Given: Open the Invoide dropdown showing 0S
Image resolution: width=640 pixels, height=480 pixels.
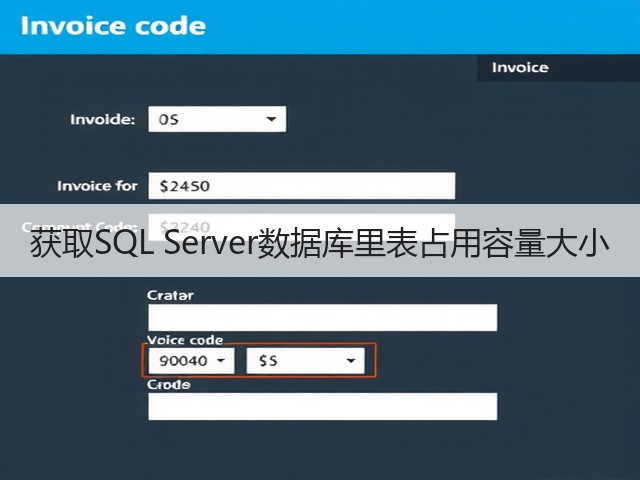Looking at the screenshot, I should (x=217, y=119).
